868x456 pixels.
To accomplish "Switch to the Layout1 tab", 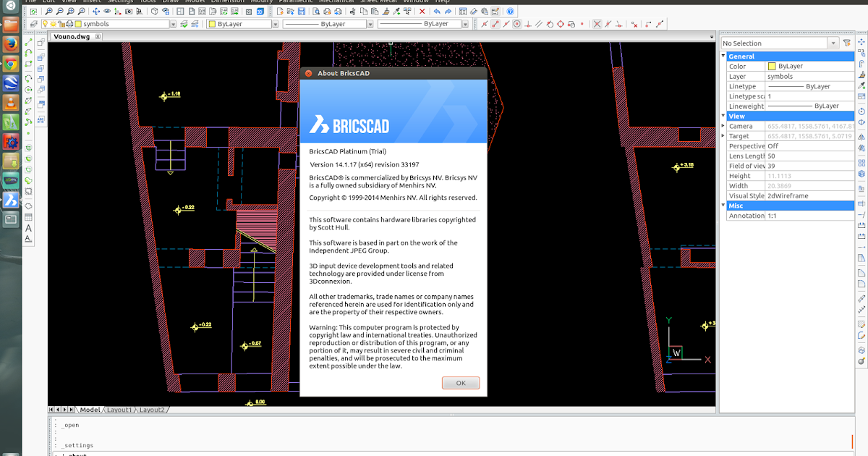I will coord(120,410).
